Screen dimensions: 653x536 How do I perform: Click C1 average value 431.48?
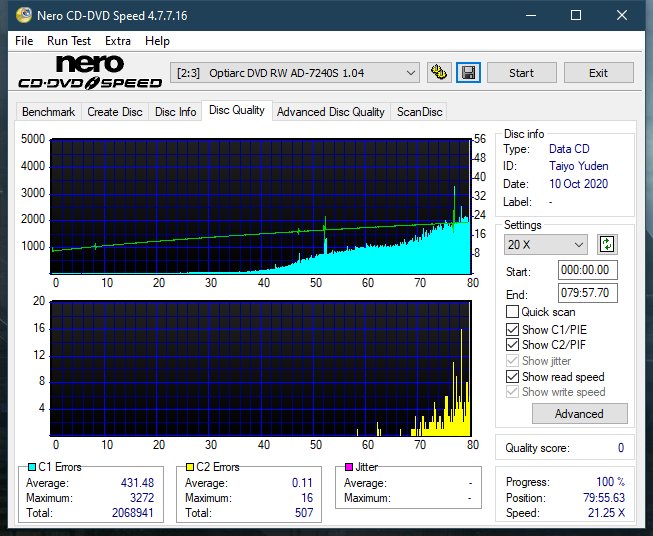point(137,483)
